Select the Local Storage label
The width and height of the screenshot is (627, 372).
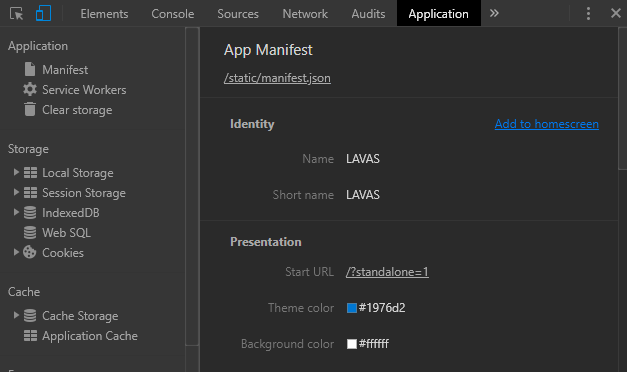78,173
